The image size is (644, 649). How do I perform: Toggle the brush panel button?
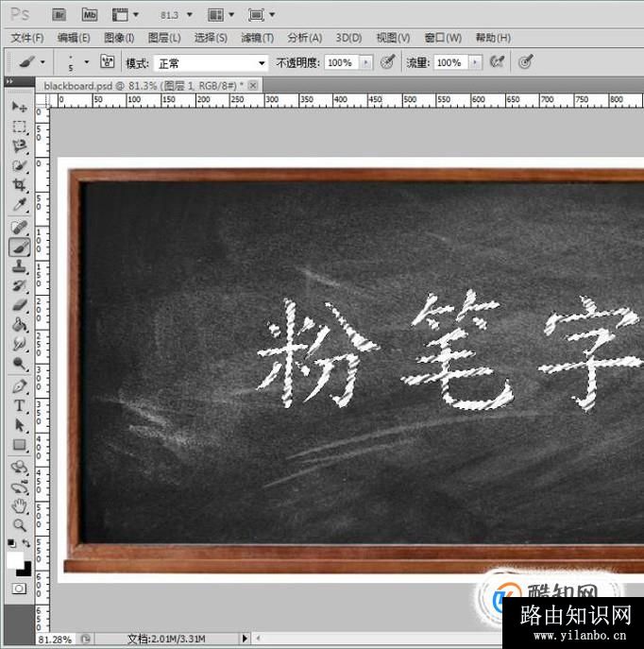107,62
